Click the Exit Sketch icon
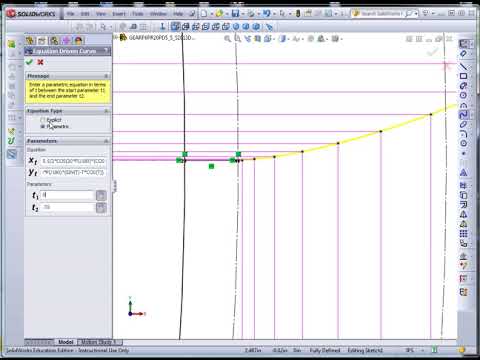This screenshot has width=480, height=360. tap(464, 44)
